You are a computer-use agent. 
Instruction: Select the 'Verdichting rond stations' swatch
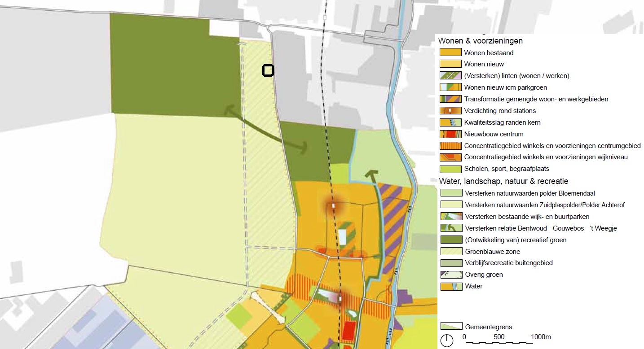tap(450, 111)
